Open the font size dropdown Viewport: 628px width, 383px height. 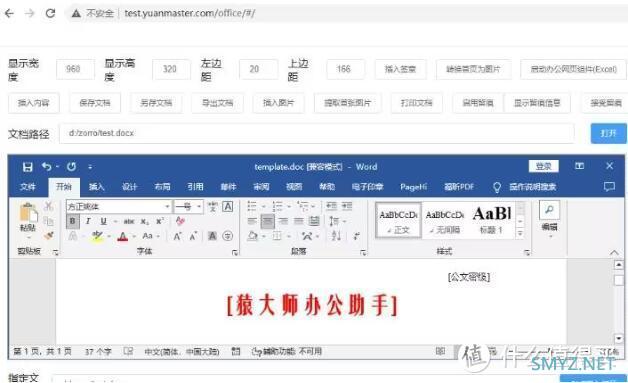point(199,207)
